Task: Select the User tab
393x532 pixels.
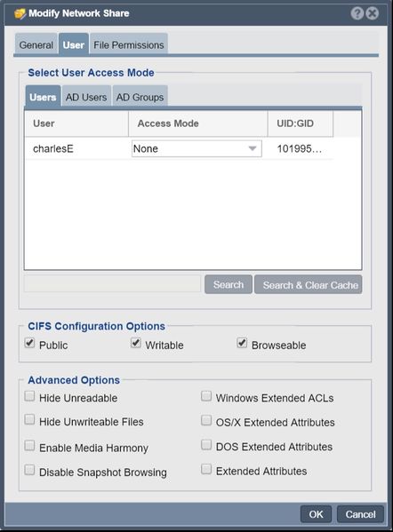Action: (x=74, y=44)
